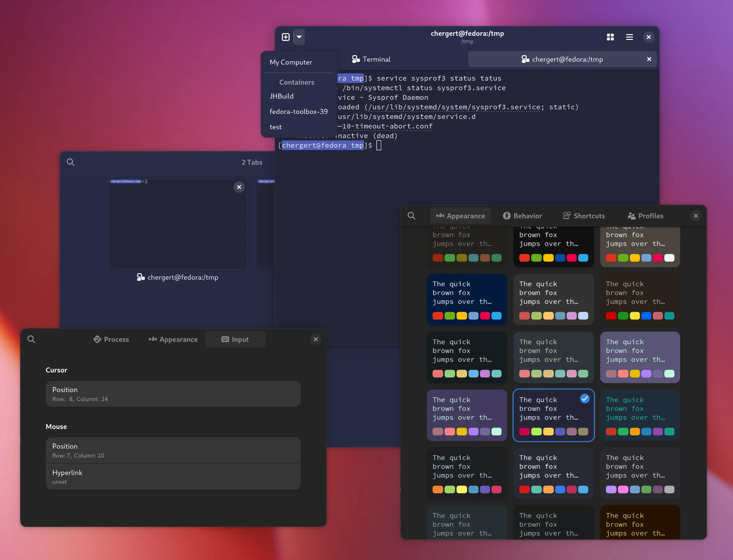The image size is (733, 560).
Task: Open the tab overview grid icon
Action: (610, 37)
